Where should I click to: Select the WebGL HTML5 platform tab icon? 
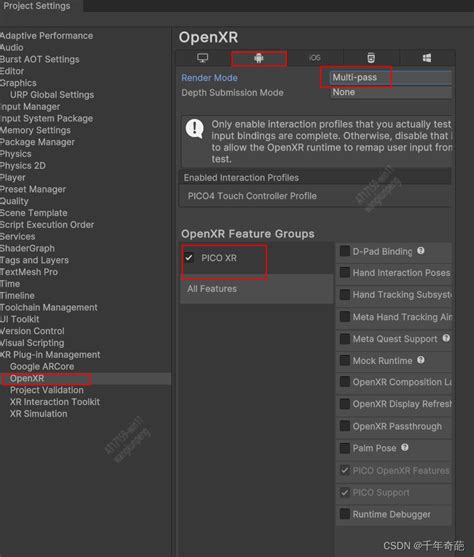[371, 58]
